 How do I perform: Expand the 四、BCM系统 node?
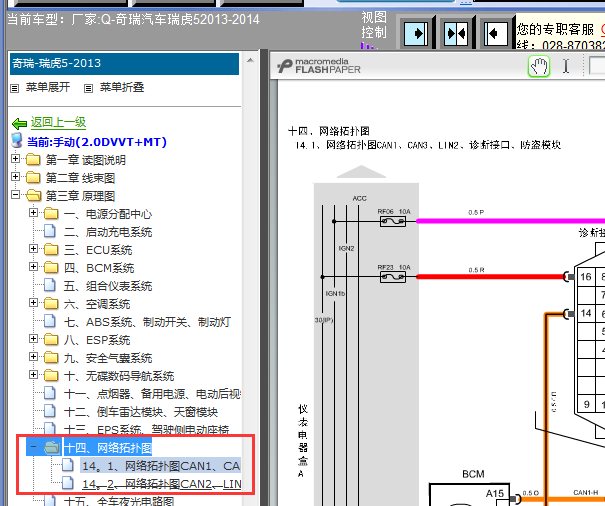point(34,266)
